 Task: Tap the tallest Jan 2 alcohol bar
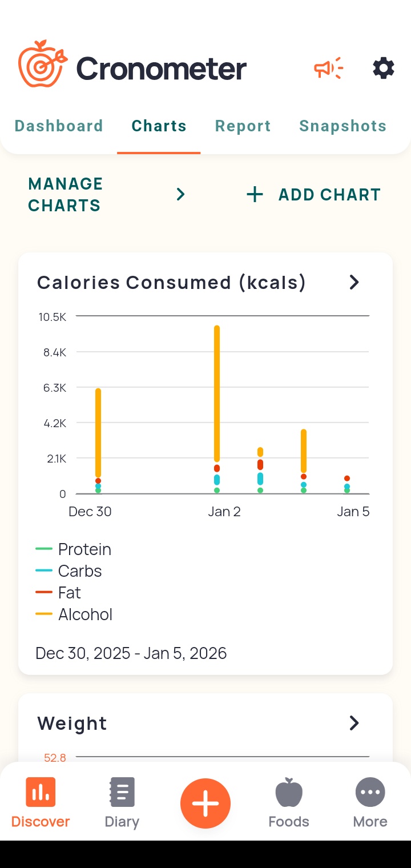click(x=217, y=394)
